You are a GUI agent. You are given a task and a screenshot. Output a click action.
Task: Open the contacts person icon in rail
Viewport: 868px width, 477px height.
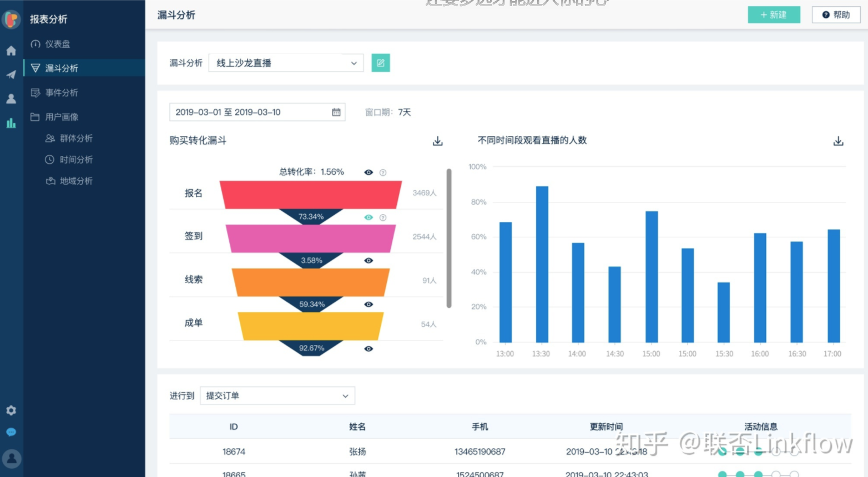coord(11,99)
